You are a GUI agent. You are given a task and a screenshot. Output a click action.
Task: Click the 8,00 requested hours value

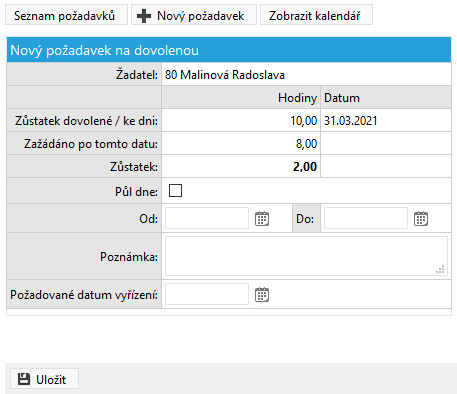pyautogui.click(x=306, y=144)
